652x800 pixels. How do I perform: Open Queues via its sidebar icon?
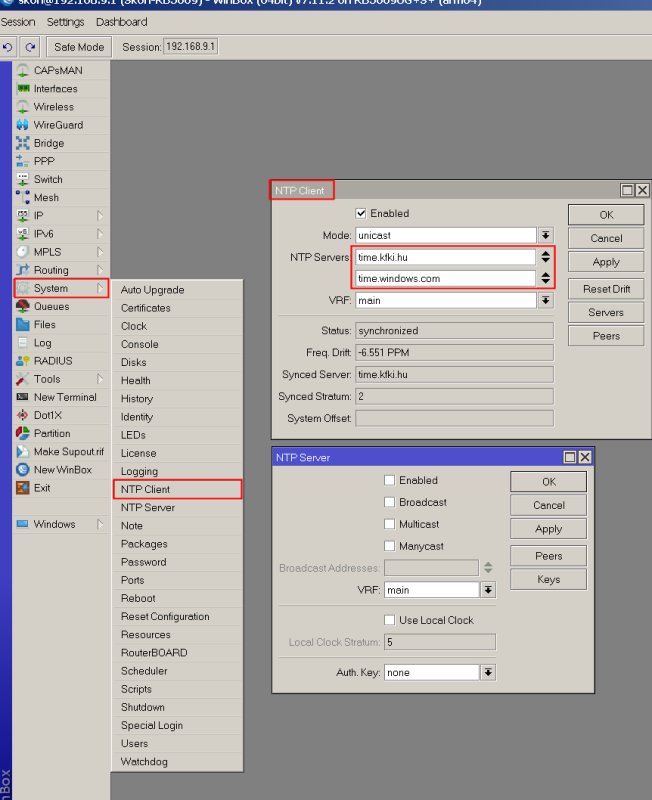(x=23, y=306)
